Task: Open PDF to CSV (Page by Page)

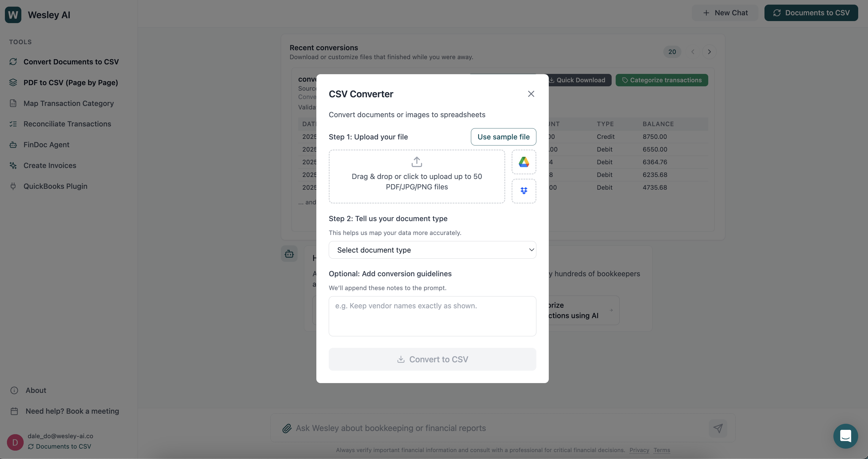Action: coord(70,83)
